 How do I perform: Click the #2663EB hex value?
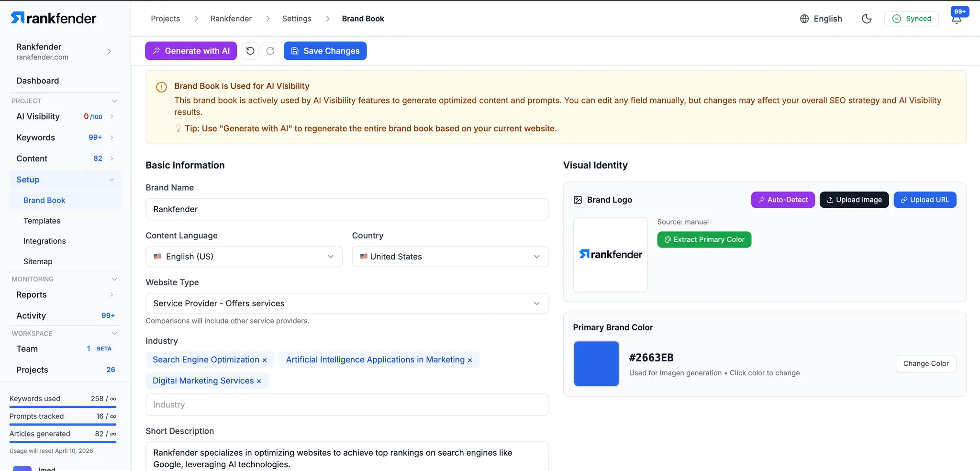pos(651,358)
